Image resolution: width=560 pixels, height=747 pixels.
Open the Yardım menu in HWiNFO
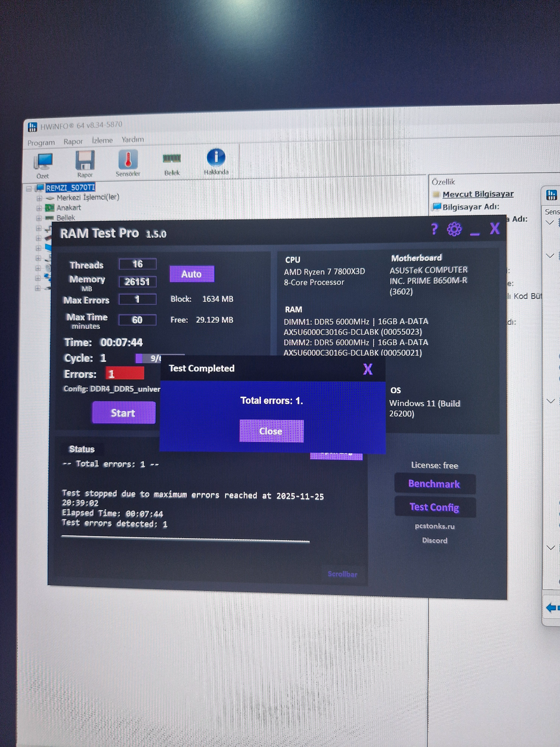(133, 139)
